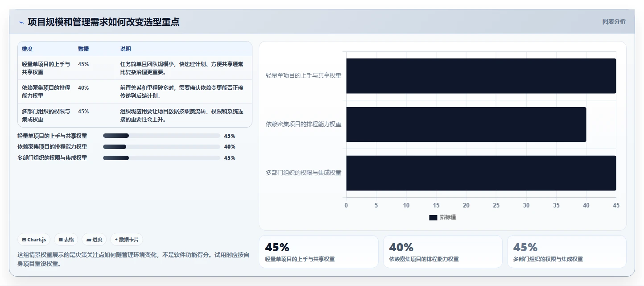Click x-axis tick 0
The height and width of the screenshot is (286, 644).
click(x=346, y=205)
